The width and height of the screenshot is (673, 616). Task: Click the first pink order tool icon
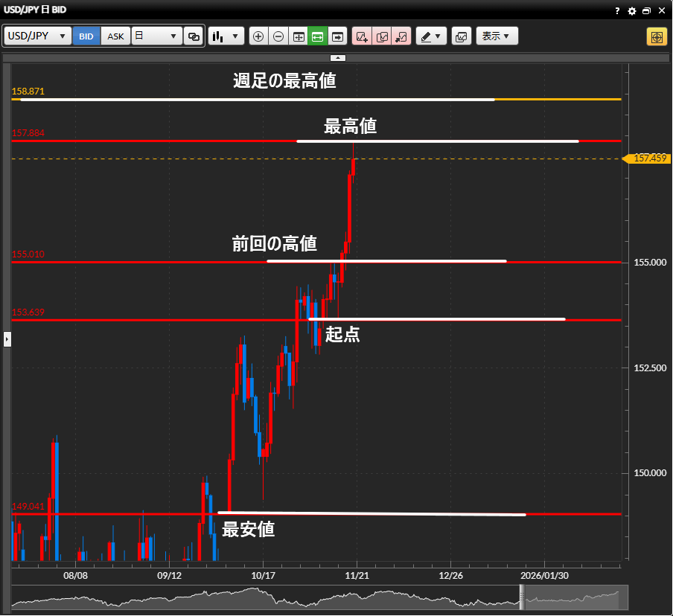click(x=362, y=36)
